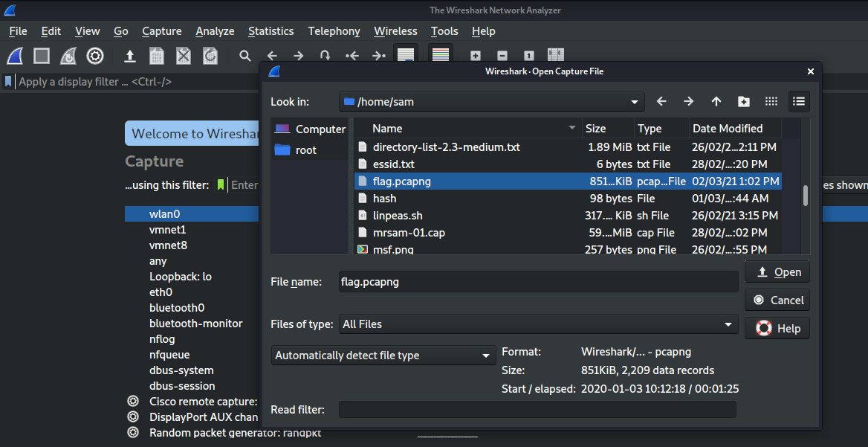Click the Help button in dialog

tap(777, 329)
